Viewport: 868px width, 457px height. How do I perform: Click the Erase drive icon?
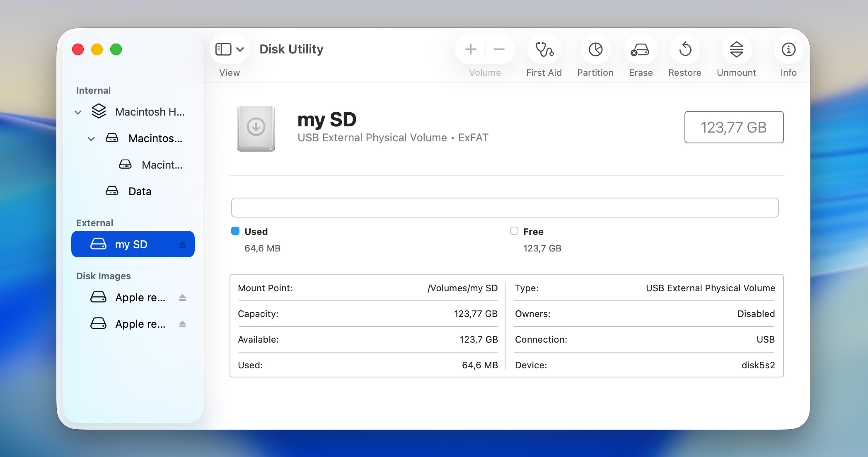(x=640, y=50)
